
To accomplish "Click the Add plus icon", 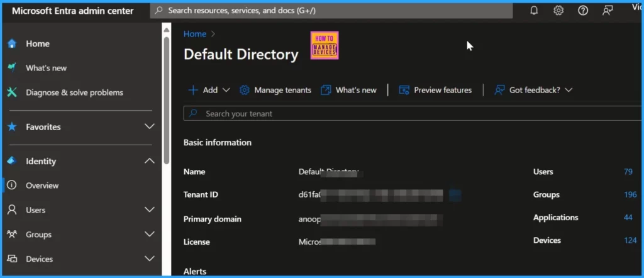I will (x=193, y=90).
